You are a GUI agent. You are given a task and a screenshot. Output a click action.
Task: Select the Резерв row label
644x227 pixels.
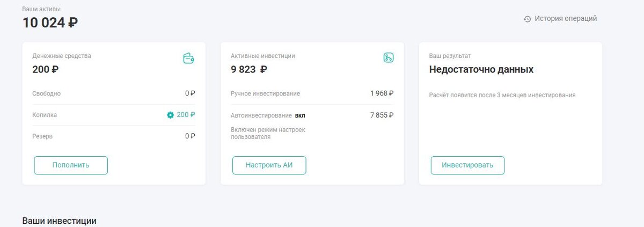[x=42, y=136]
